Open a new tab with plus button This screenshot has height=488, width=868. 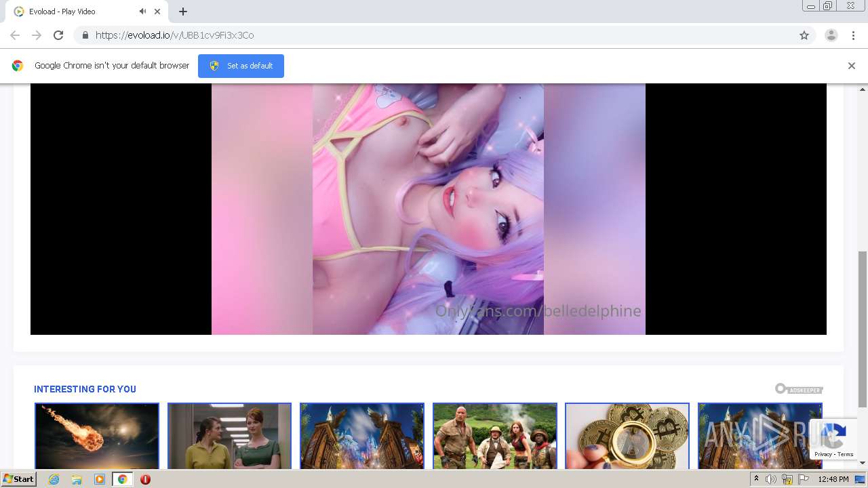[183, 12]
